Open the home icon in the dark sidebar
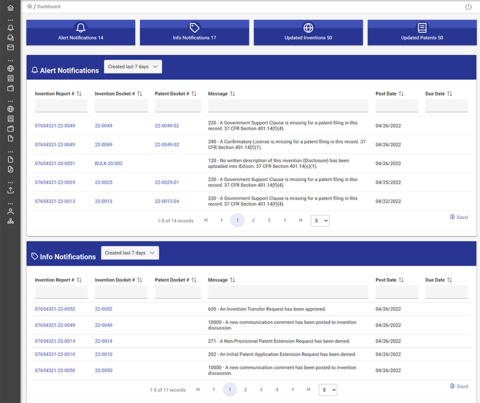Image resolution: width=480 pixels, height=403 pixels. 11,8
